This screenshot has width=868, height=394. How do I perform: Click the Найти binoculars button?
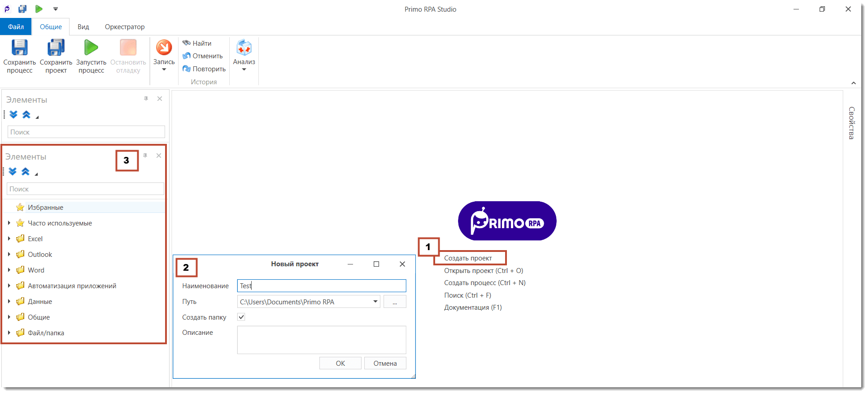click(x=197, y=43)
